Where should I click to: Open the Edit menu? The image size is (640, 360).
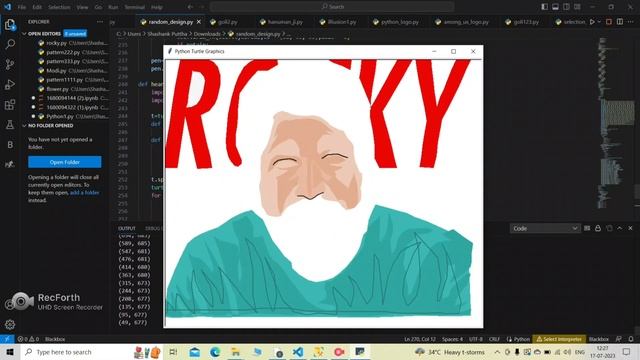click(x=37, y=7)
